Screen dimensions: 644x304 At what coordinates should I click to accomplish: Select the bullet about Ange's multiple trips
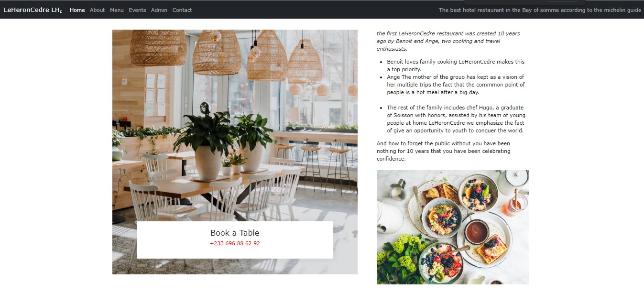456,85
